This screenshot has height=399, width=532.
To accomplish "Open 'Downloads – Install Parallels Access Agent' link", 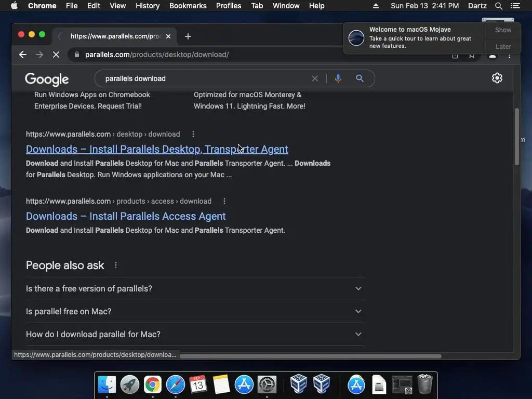I will (126, 216).
